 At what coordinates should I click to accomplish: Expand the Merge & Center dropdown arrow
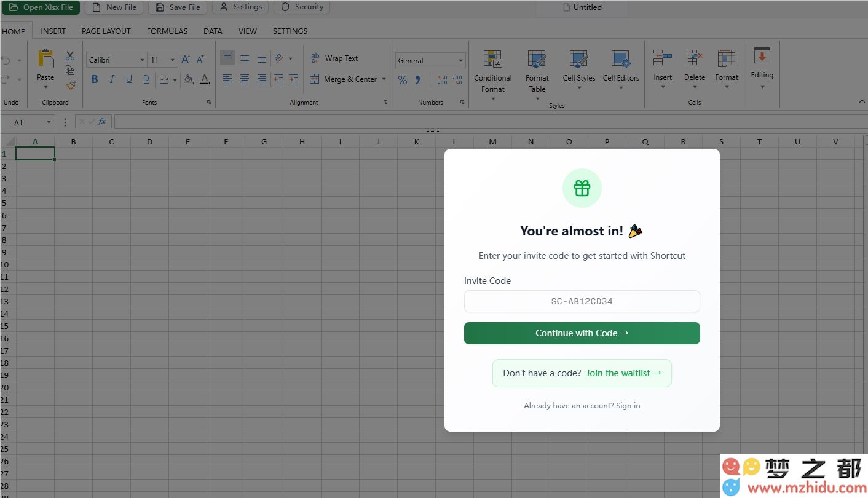click(x=384, y=79)
